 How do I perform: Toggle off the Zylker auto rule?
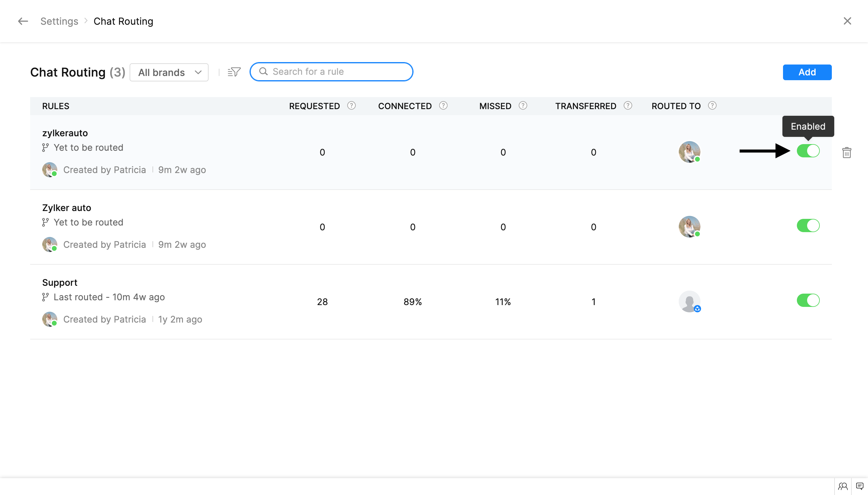[808, 226]
